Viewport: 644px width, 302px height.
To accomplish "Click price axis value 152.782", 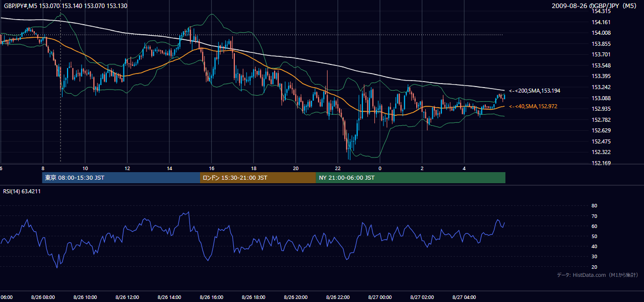I will pos(601,120).
